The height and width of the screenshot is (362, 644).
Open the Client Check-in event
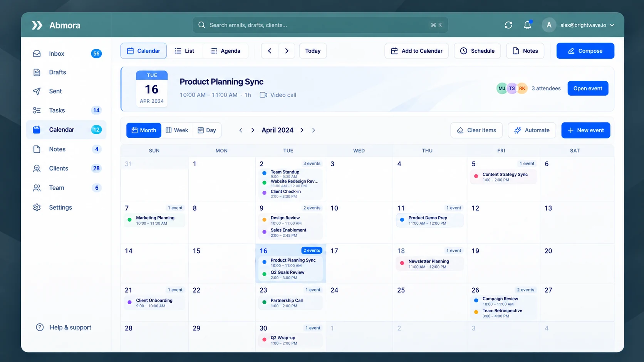pos(290,194)
